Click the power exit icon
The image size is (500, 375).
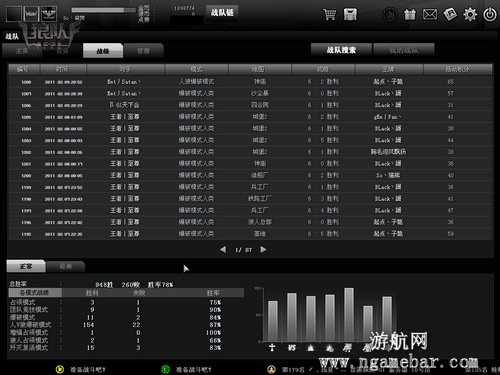pyautogui.click(x=490, y=15)
